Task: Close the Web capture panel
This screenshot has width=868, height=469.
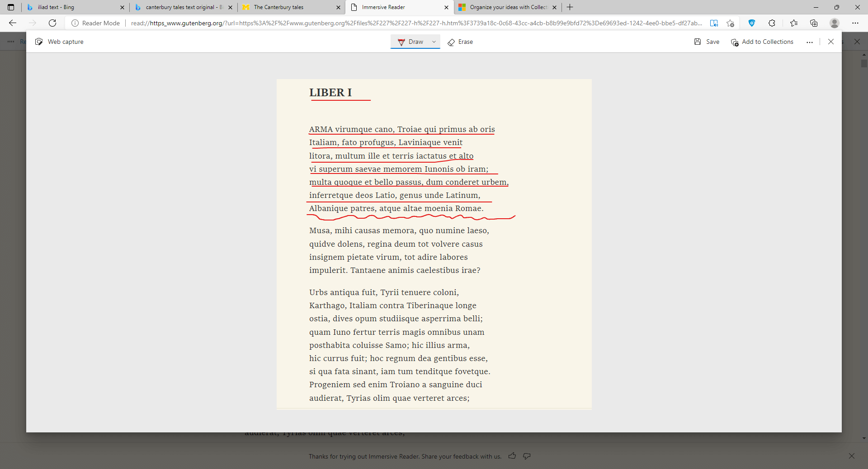Action: [x=830, y=42]
